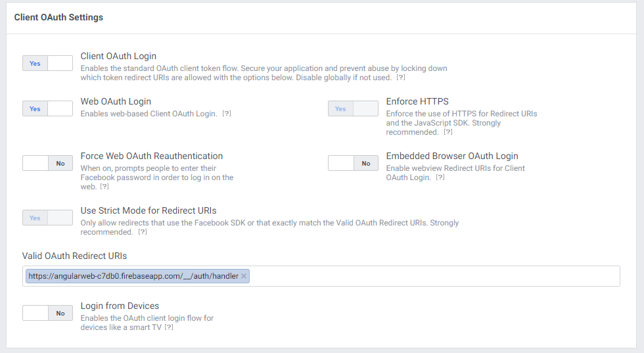644x353 pixels.
Task: Open help [?] for Force Web OAuth Reauthentication
Action: click(104, 187)
